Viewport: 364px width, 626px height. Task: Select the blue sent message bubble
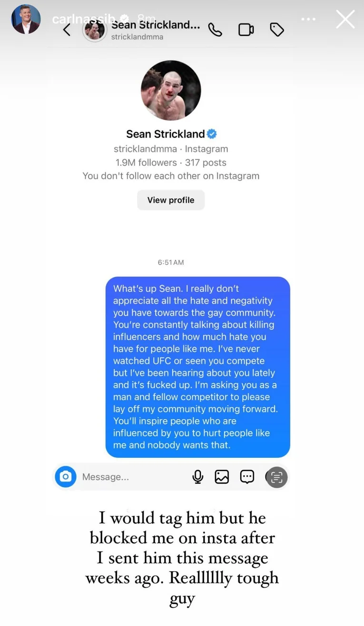(197, 367)
